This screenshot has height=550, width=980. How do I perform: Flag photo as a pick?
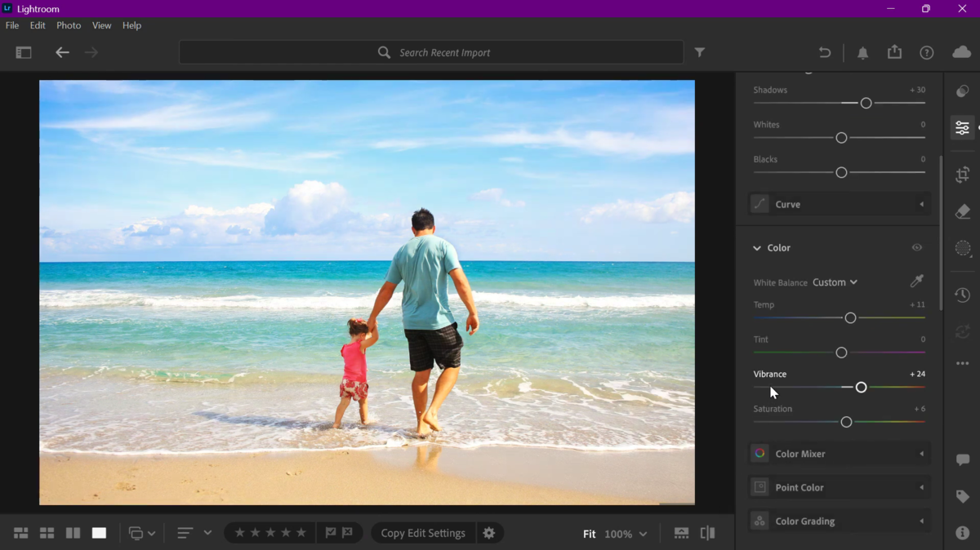point(331,533)
